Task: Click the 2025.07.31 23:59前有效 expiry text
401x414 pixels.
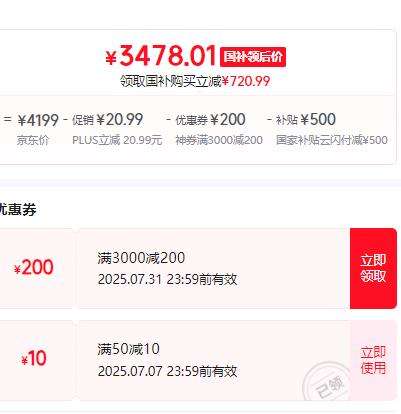Action: [168, 279]
